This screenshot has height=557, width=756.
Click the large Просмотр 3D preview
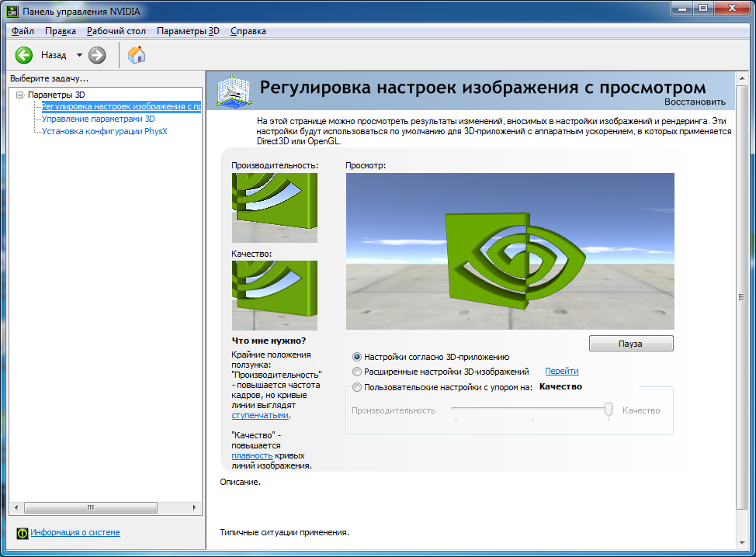pos(510,251)
